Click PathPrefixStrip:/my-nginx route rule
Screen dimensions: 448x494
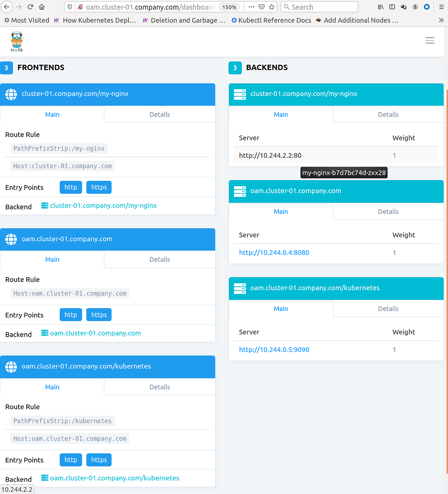pos(59,148)
